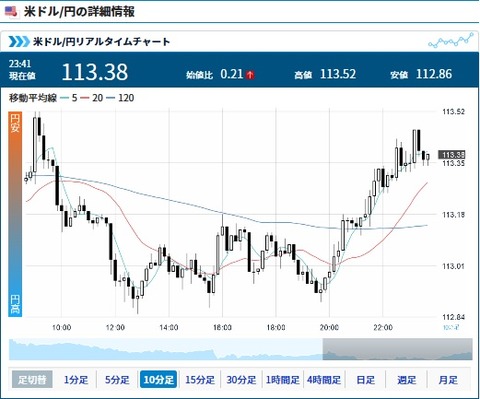Click the US flag icon in the title
Viewport: 480px width, 399px height.
tap(10, 12)
